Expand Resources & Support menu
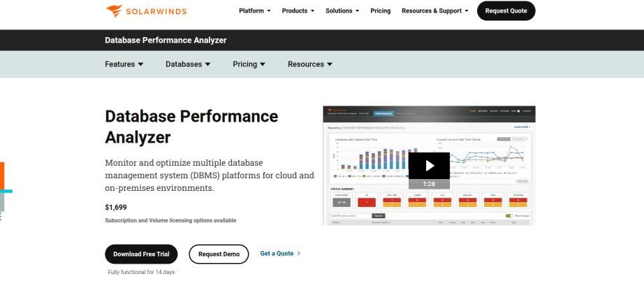Screen dimensions: 644x286 tap(435, 10)
